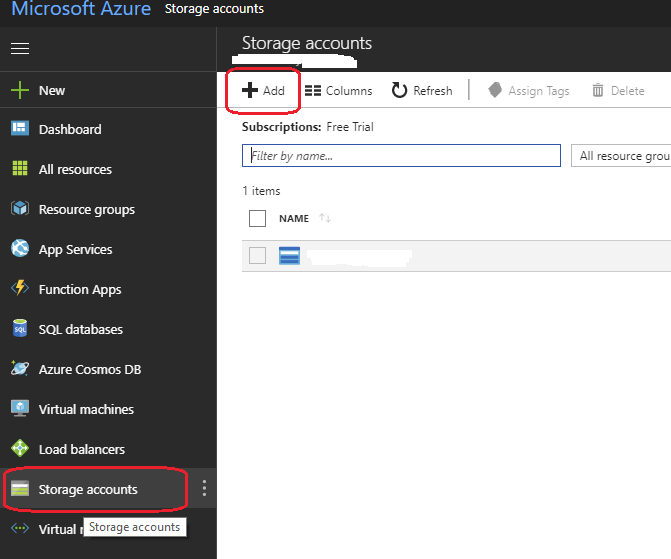Click the App Services globe icon
Image resolution: width=671 pixels, height=559 pixels.
(x=20, y=248)
